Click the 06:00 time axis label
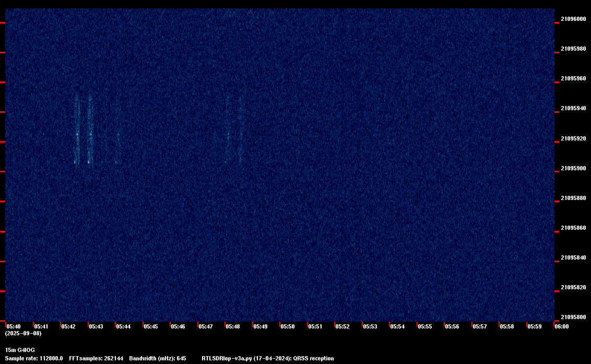The width and height of the screenshot is (591, 364). coord(562,326)
